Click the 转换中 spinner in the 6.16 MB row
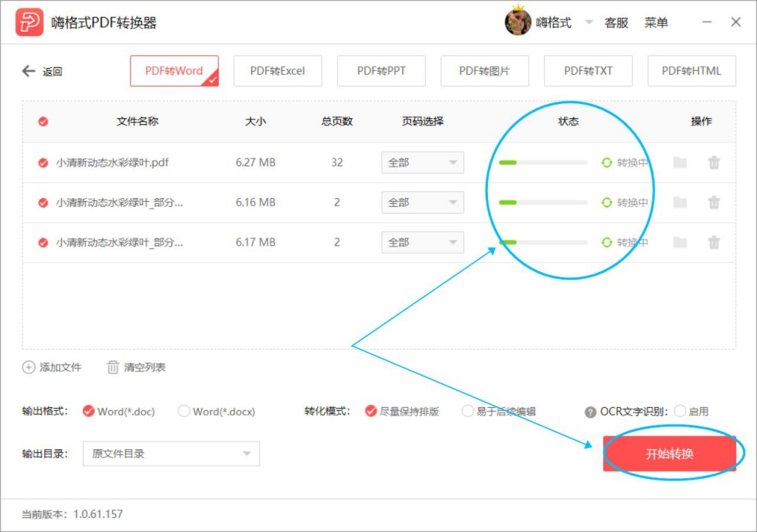The image size is (757, 532). (x=607, y=202)
